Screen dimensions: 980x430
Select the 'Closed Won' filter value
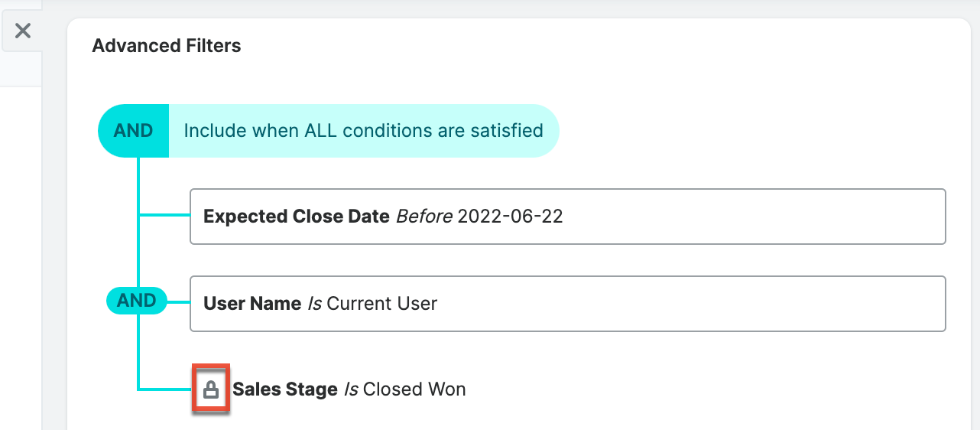pos(414,389)
